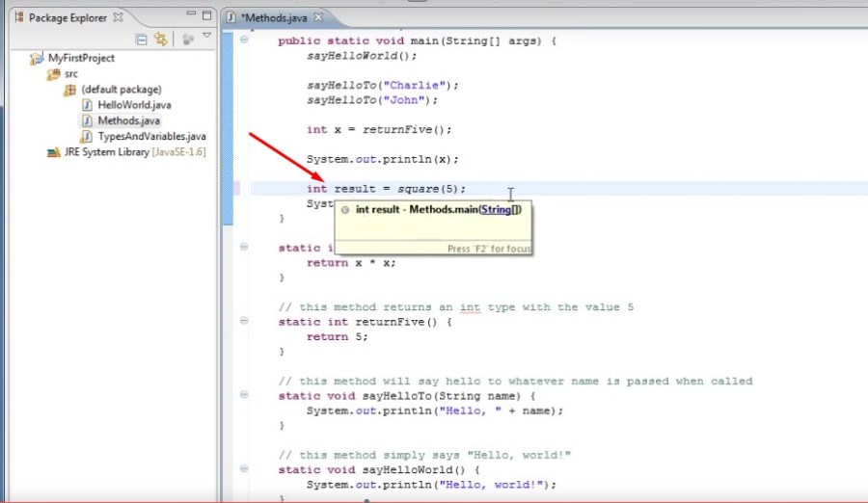Open the Package Explorer view menu arrow
Screen dimensions: 868x503
(x=206, y=37)
